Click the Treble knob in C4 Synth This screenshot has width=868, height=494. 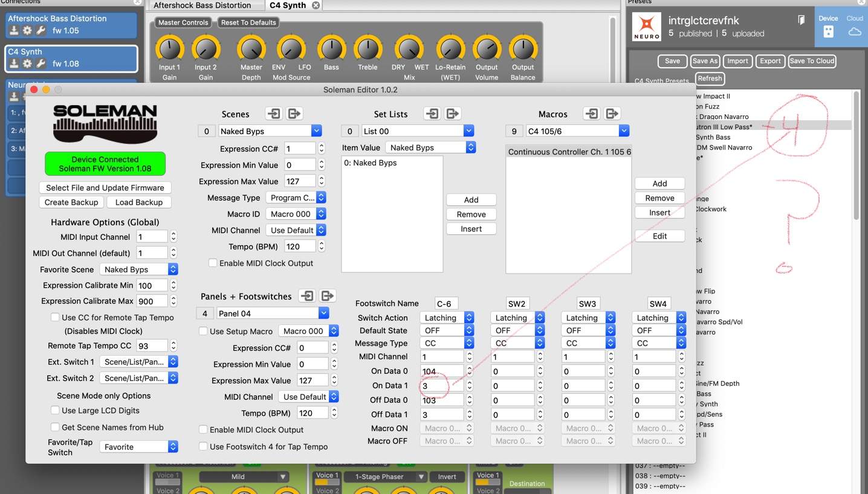tap(368, 48)
